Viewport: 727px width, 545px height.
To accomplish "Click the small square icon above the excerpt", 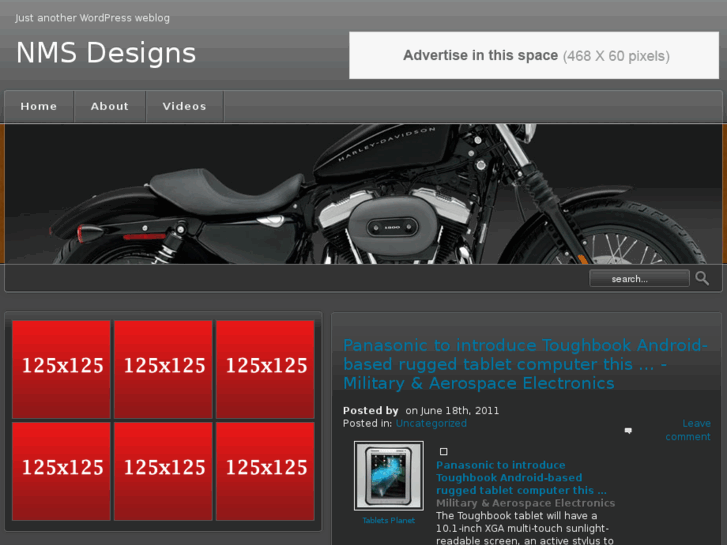I will tap(444, 451).
